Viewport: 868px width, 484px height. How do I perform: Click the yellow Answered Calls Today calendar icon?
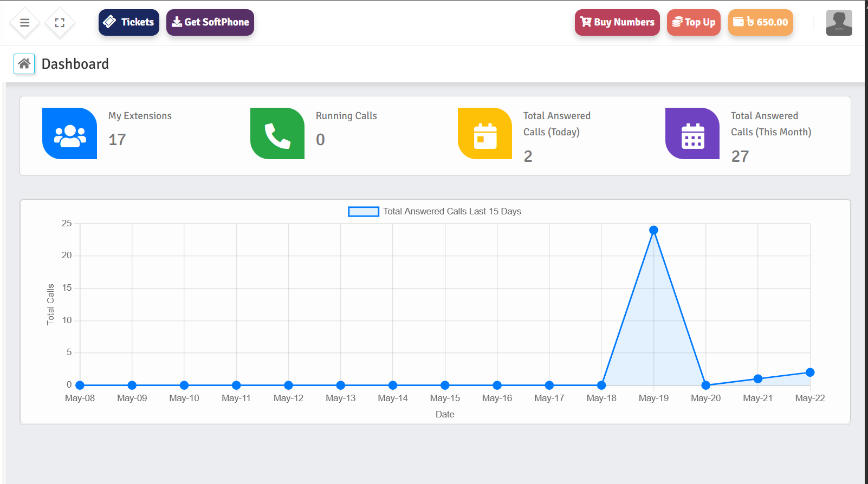(x=485, y=134)
